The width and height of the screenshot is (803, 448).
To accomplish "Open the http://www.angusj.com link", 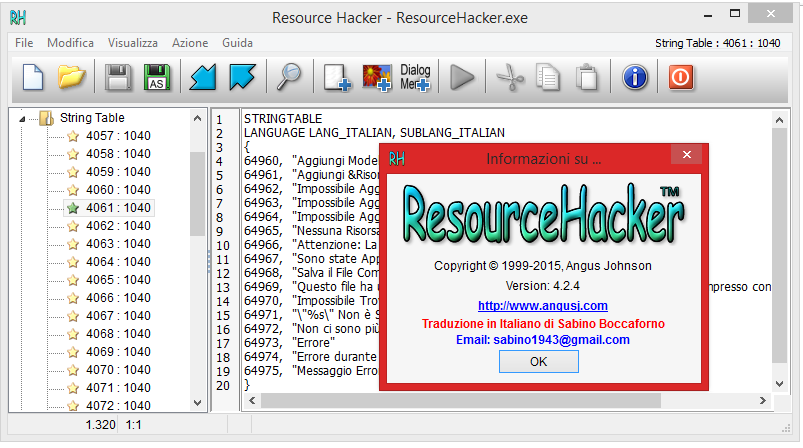I will 543,306.
